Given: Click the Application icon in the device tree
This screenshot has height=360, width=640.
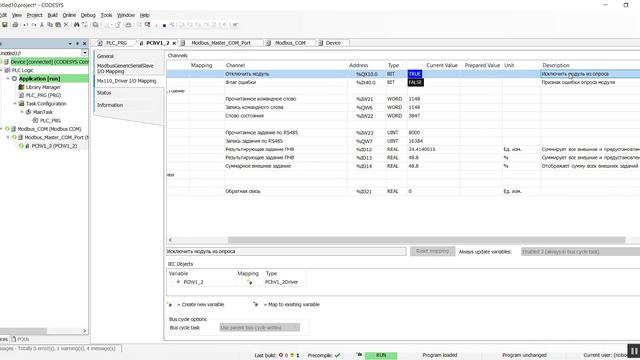Looking at the screenshot, I should [15, 78].
